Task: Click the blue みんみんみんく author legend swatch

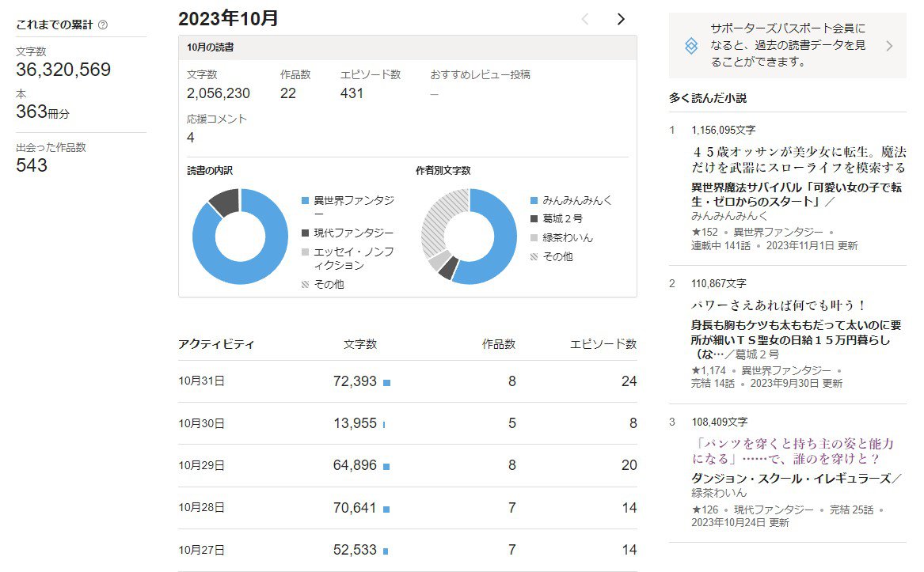Action: (x=534, y=201)
